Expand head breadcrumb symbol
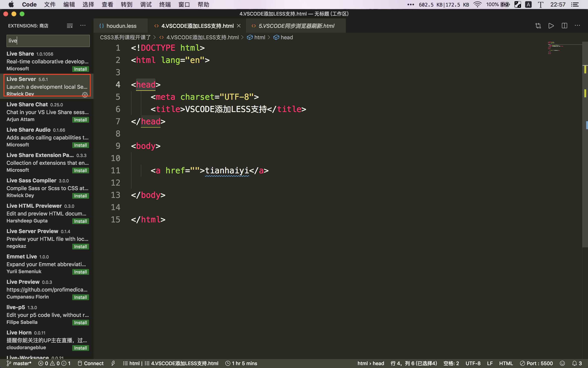This screenshot has height=368, width=588. [283, 37]
